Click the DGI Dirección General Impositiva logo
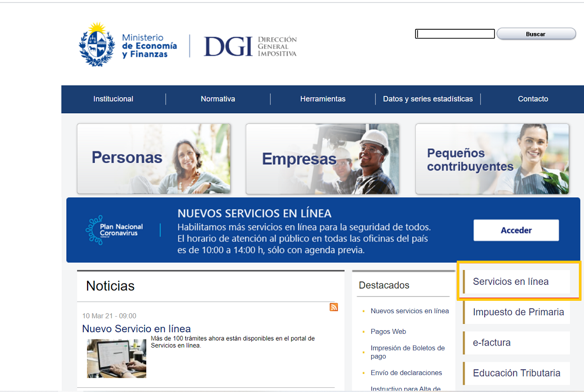Viewport: 584px width, 392px height. click(250, 46)
